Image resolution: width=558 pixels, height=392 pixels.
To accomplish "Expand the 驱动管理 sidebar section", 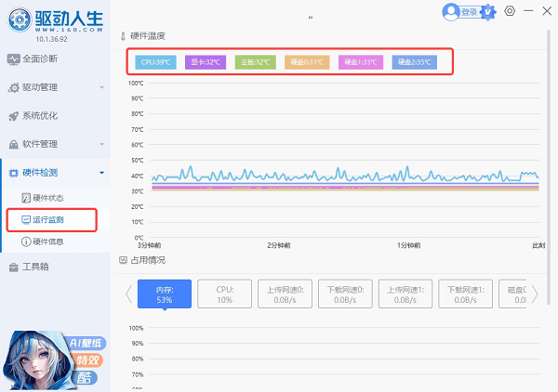I will tap(54, 87).
